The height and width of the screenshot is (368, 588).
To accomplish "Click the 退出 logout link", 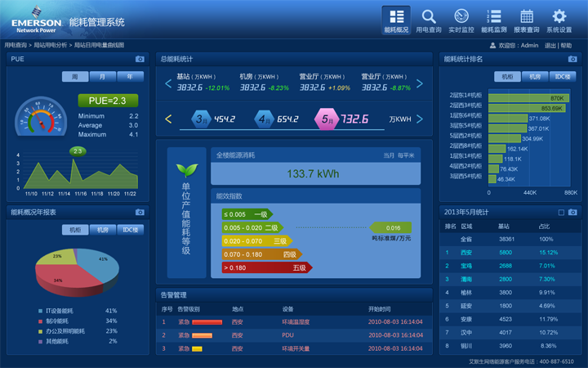I will click(x=550, y=46).
